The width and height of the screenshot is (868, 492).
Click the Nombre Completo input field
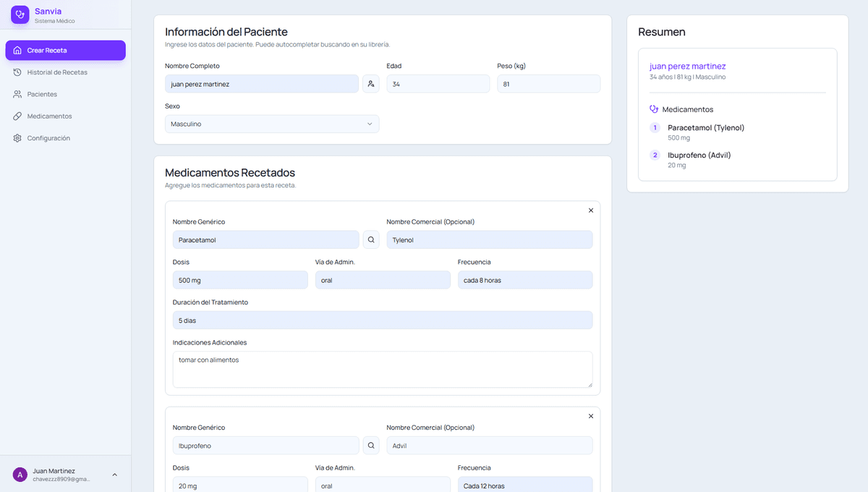(261, 84)
